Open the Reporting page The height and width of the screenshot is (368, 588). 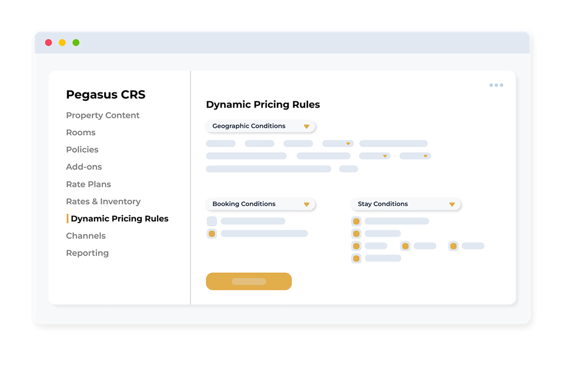(x=88, y=253)
